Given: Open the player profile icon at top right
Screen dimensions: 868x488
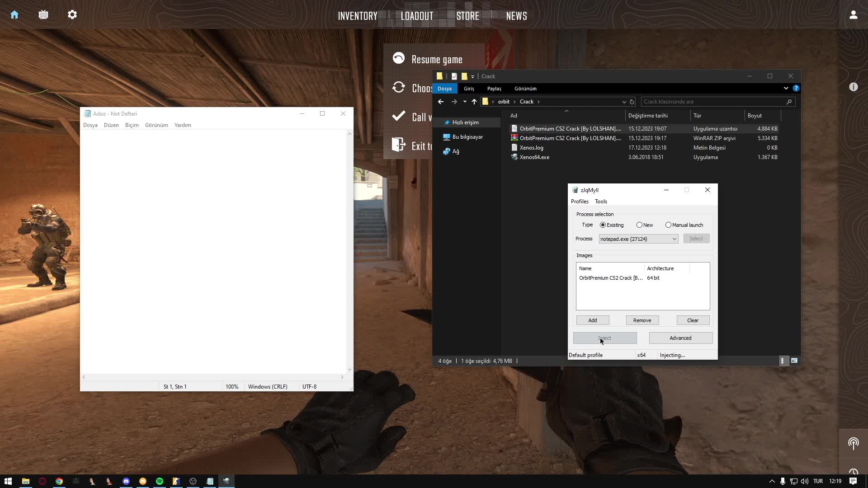Looking at the screenshot, I should pos(853,14).
